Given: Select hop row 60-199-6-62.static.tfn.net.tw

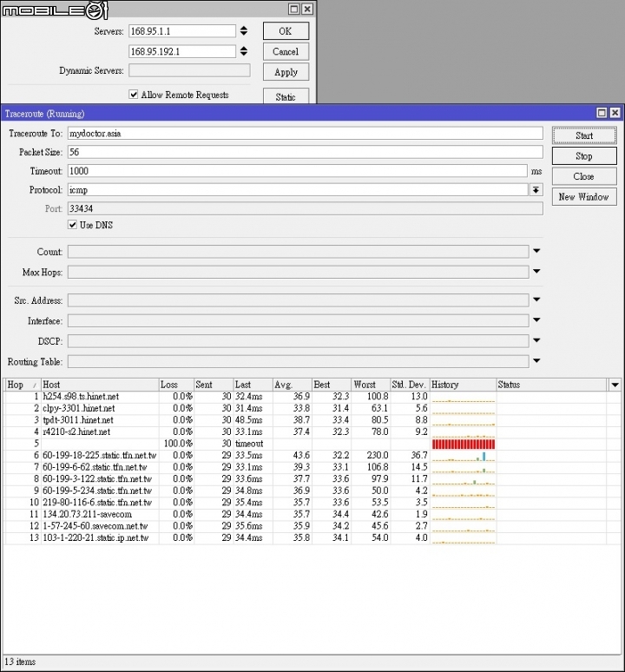Looking at the screenshot, I should click(312, 467).
